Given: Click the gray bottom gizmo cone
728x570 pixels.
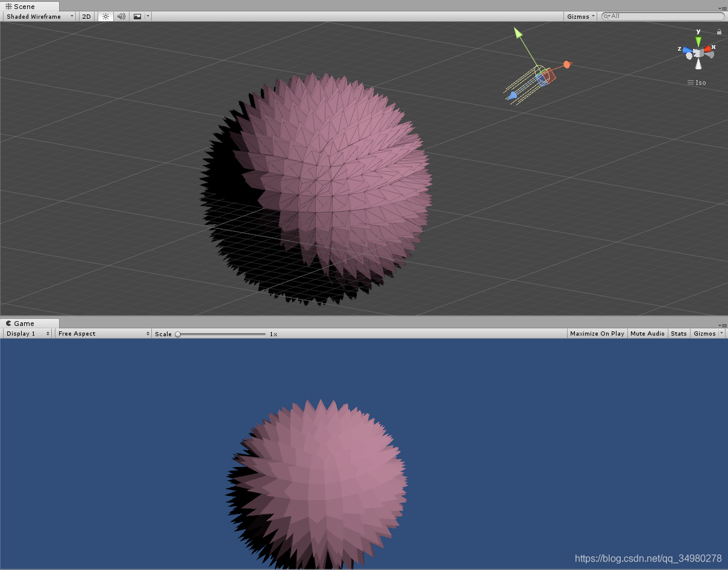Looking at the screenshot, I should pyautogui.click(x=698, y=65).
